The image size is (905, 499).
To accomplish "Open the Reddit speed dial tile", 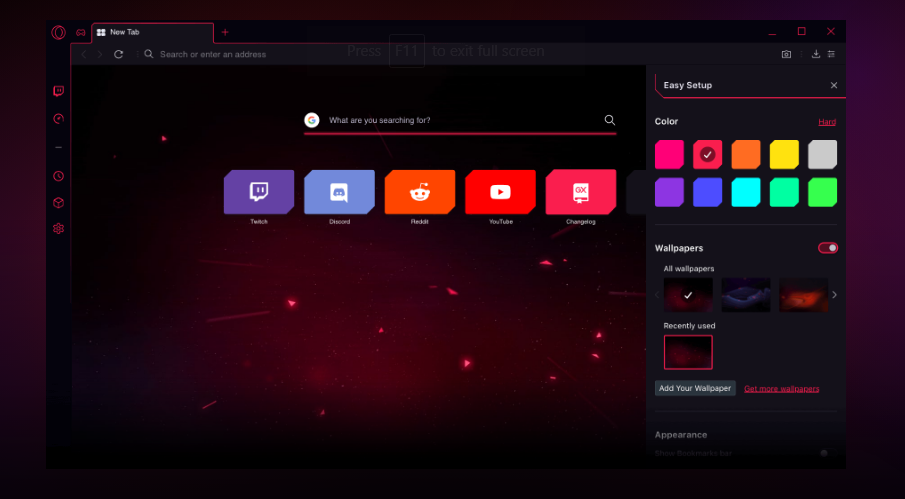I will 420,192.
